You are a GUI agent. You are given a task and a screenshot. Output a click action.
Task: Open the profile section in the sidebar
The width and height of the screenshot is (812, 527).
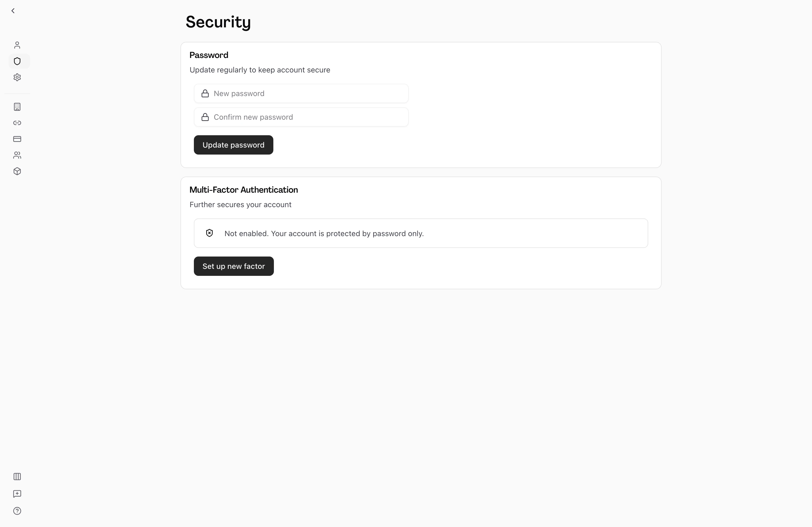[17, 45]
